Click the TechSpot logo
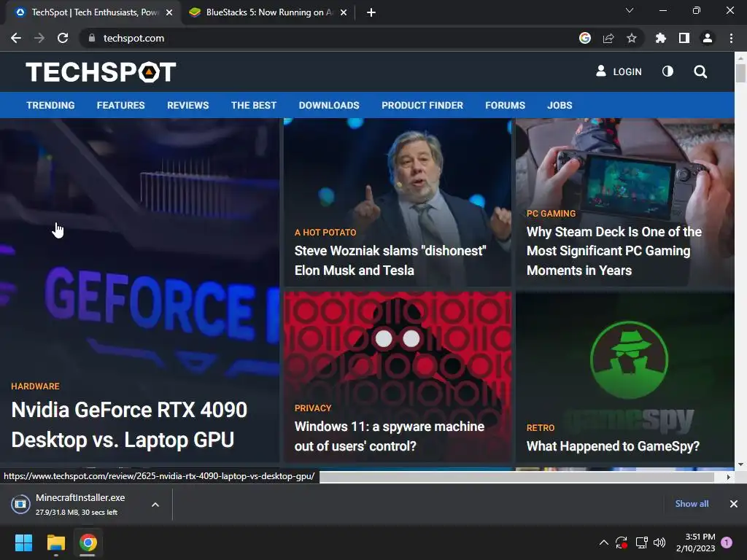This screenshot has width=747, height=560. click(101, 72)
